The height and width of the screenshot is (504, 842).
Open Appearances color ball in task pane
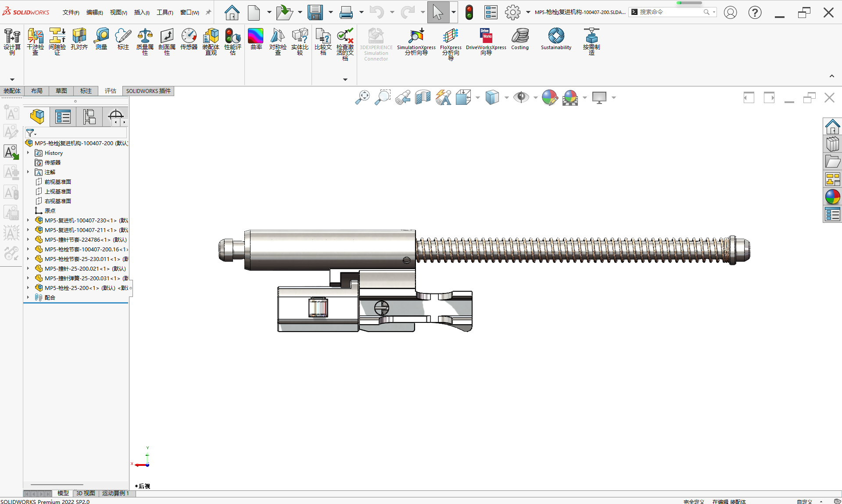pyautogui.click(x=832, y=197)
